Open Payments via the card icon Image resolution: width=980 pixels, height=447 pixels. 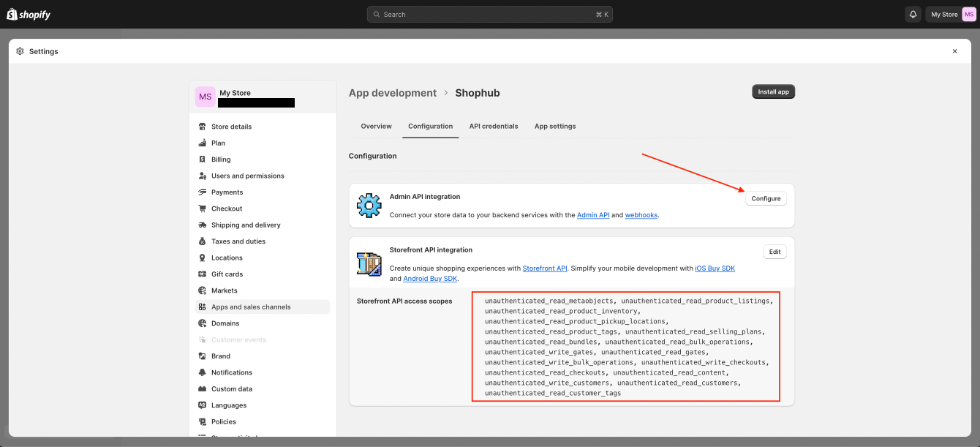(x=203, y=192)
